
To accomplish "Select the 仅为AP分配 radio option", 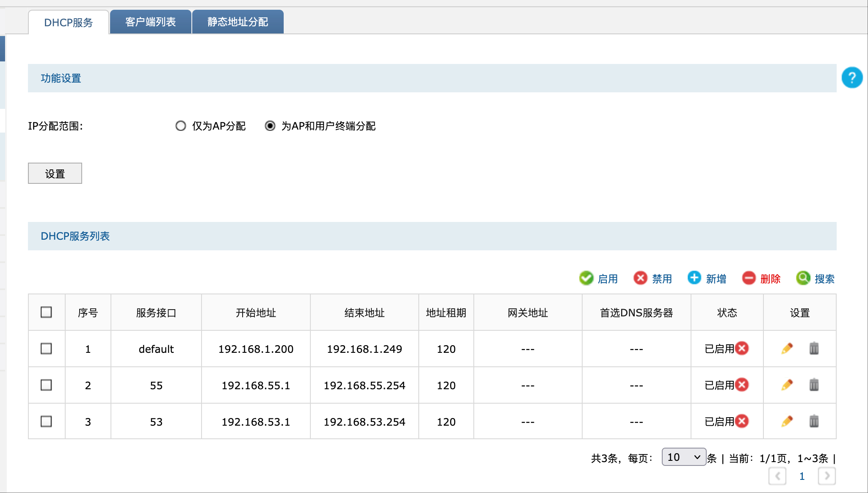I will 181,126.
